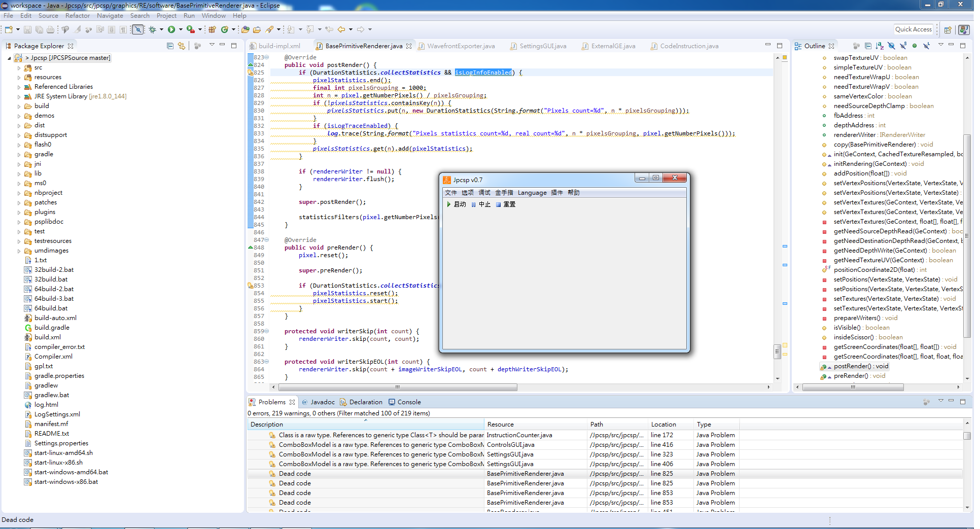
Task: Open the Run button dropdown arrow
Action: coord(181,30)
